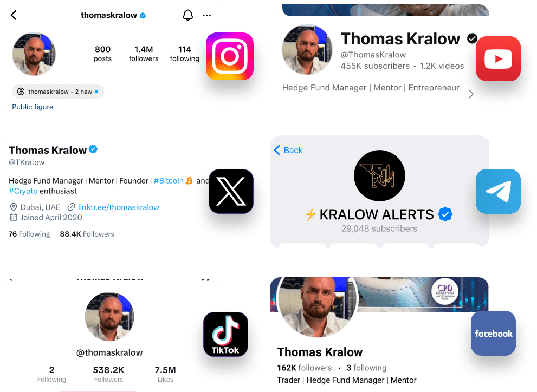Open Threads thomaskralow badge
This screenshot has height=392, width=537.
[58, 92]
